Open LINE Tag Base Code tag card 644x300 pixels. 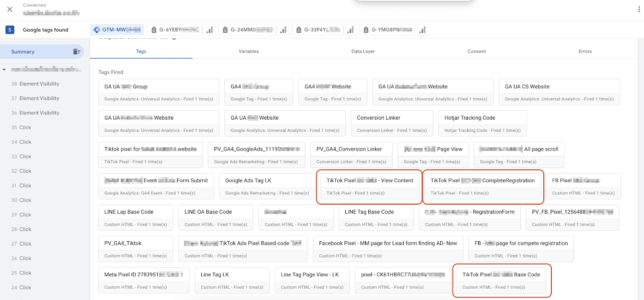pyautogui.click(x=376, y=218)
